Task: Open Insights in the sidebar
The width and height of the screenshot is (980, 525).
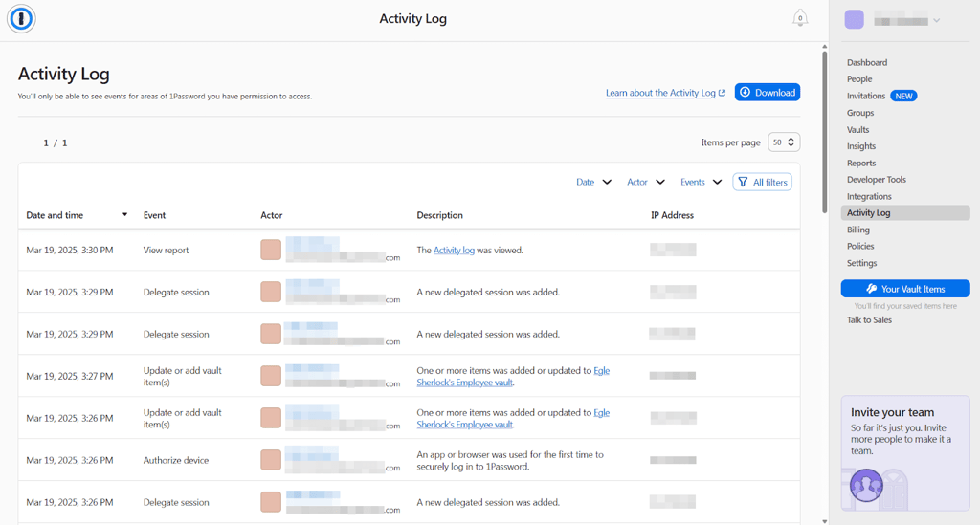Action: coord(861,146)
